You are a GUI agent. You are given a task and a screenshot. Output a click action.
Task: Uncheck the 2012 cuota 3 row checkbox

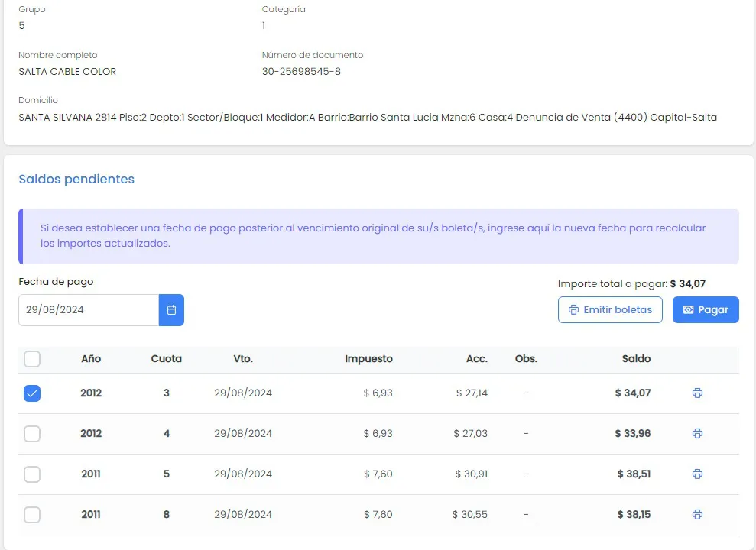[x=32, y=393]
